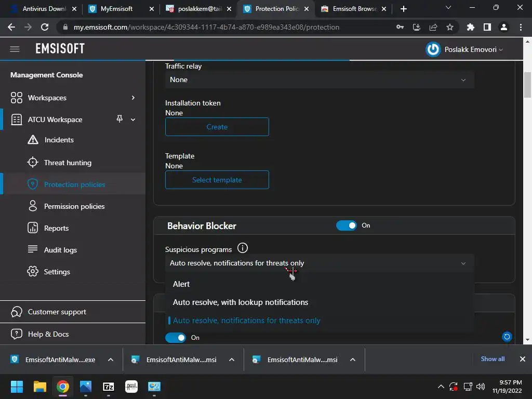Open Chrome extensions puzzle icon
Screen dimensions: 532x399
click(x=470, y=27)
